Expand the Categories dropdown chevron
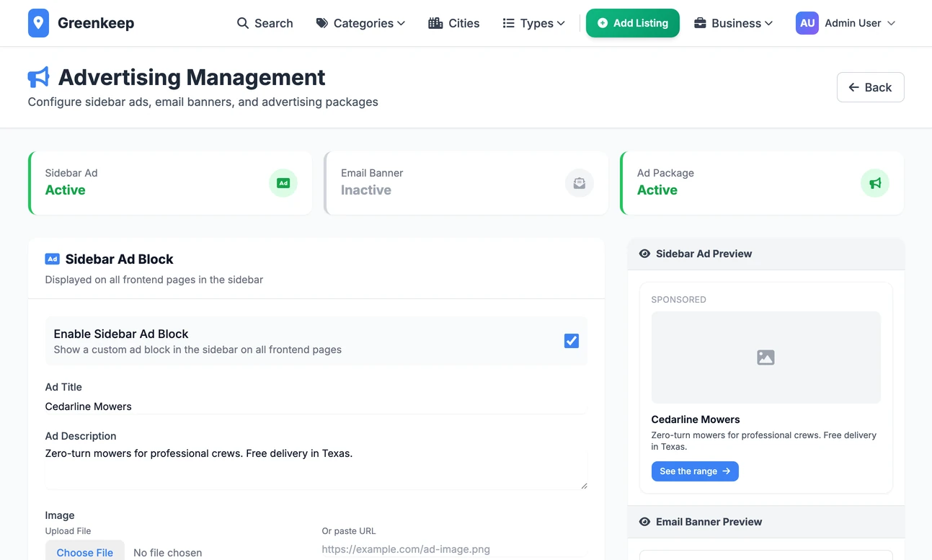932x560 pixels. pyautogui.click(x=401, y=23)
